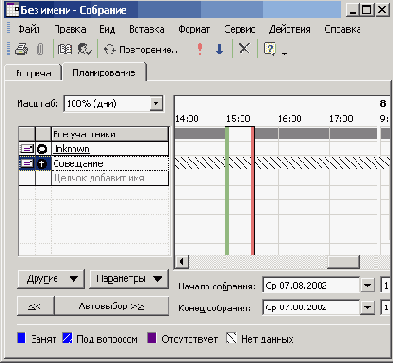
Task: Click the paperclip Insert File icon
Action: tap(40, 49)
